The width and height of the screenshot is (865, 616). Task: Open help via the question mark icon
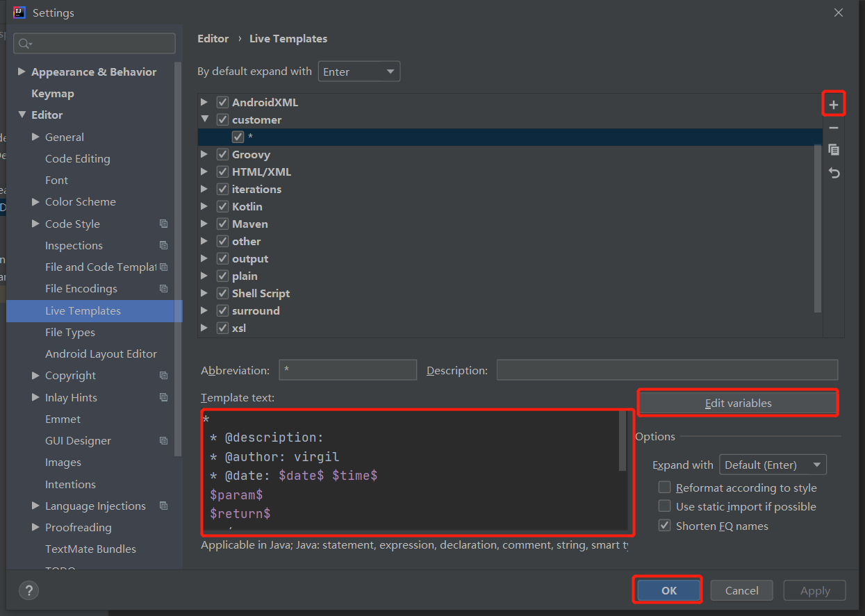coord(28,590)
